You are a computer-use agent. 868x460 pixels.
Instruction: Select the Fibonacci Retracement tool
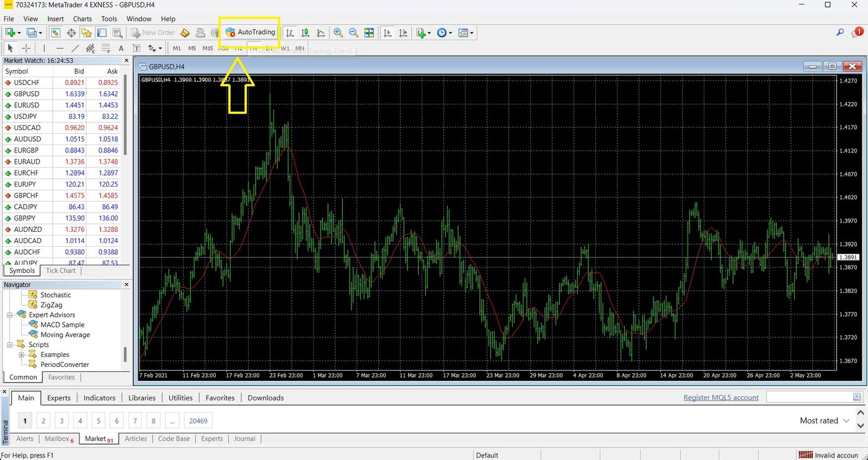(x=106, y=48)
